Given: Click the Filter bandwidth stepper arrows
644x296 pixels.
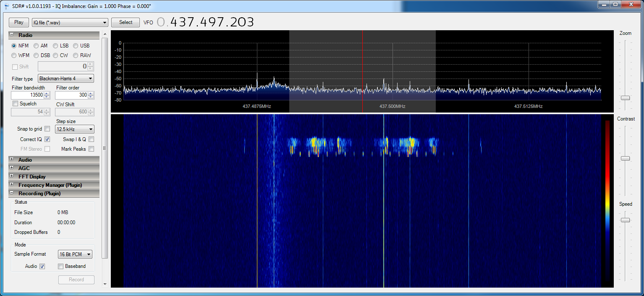Looking at the screenshot, I should click(x=47, y=95).
